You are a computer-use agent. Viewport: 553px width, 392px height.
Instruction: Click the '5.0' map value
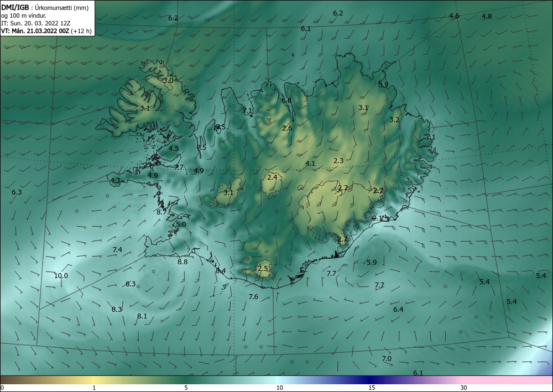(181, 224)
